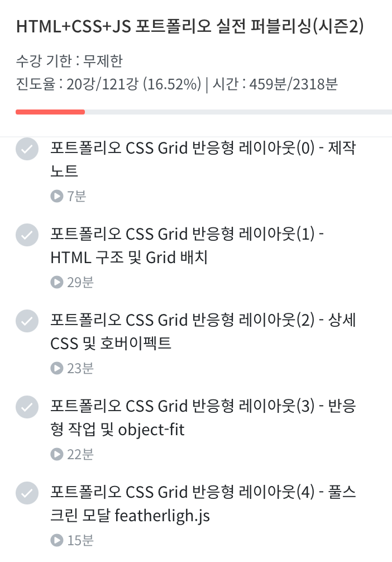Toggle completion check for 레이아웃(2) 상세 CSS lecture
The height and width of the screenshot is (562, 392).
tap(27, 321)
